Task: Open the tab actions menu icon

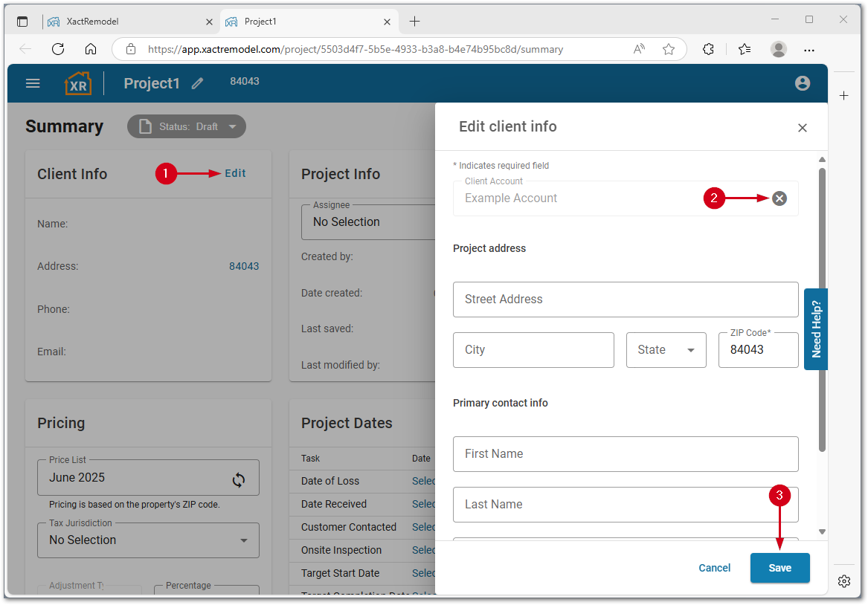Action: click(x=22, y=22)
